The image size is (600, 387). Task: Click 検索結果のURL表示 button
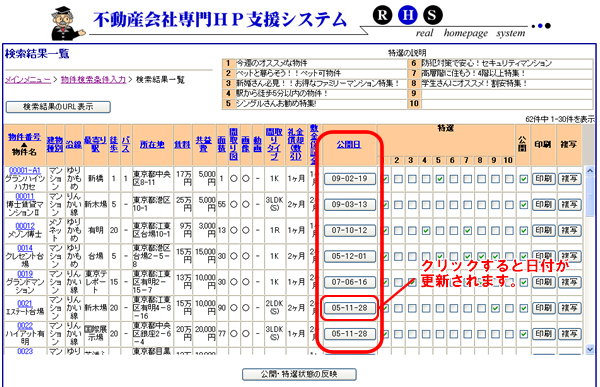pos(58,107)
